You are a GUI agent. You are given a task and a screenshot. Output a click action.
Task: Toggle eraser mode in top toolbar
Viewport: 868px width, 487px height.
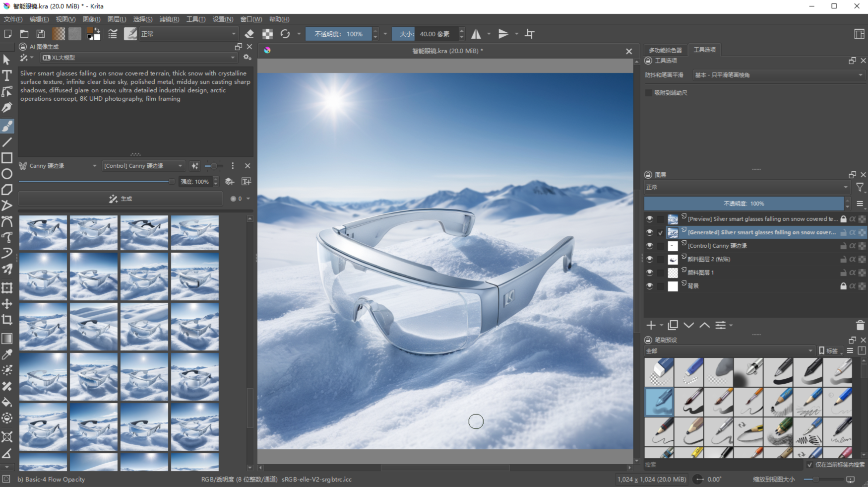point(249,34)
